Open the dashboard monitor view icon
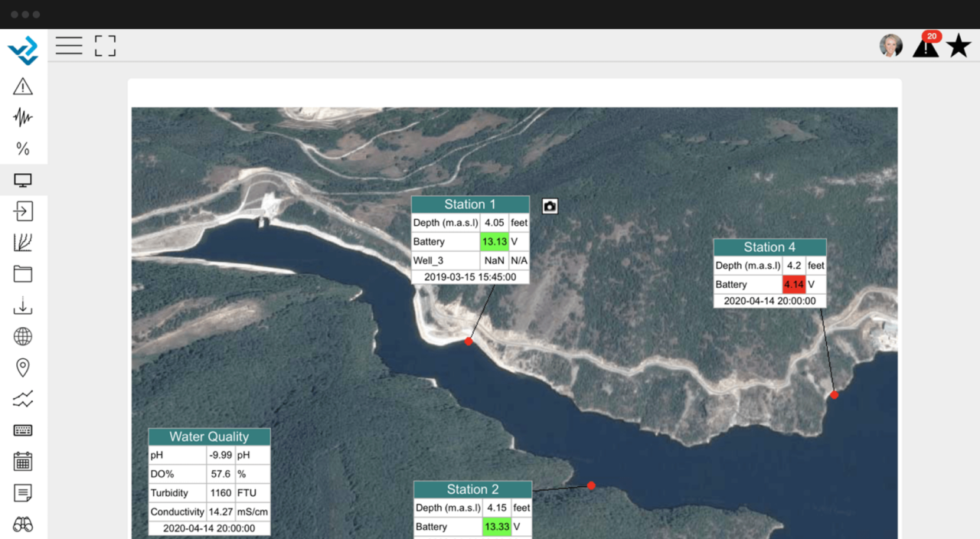The height and width of the screenshot is (539, 980). tap(23, 180)
